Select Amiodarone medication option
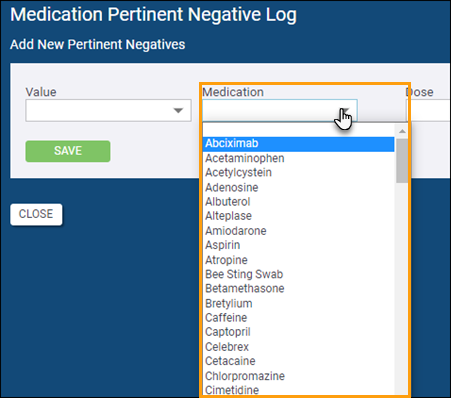This screenshot has height=398, width=451. click(x=298, y=231)
